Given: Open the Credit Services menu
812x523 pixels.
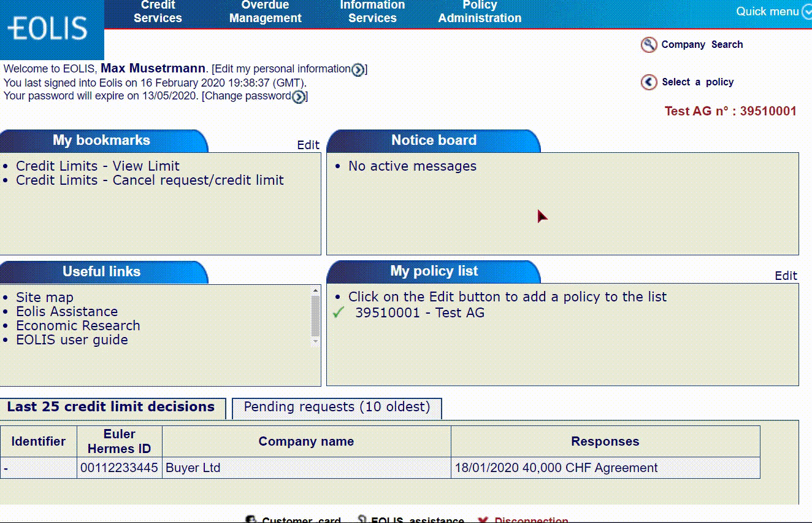Looking at the screenshot, I should 158,12.
